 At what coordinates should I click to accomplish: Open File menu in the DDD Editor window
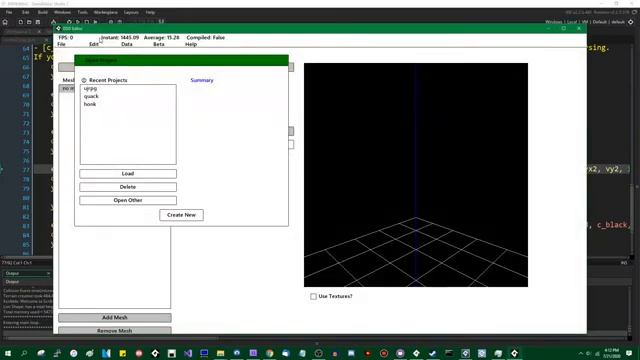coord(61,44)
